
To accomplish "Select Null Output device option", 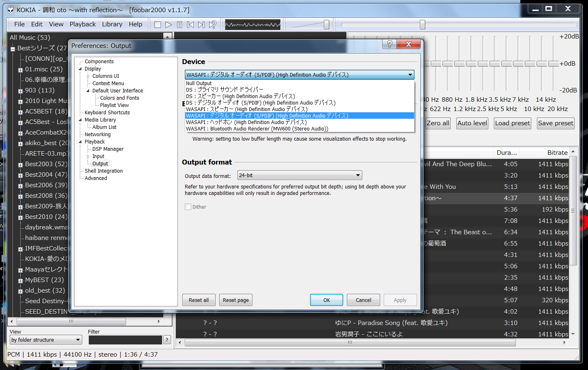I will click(299, 83).
